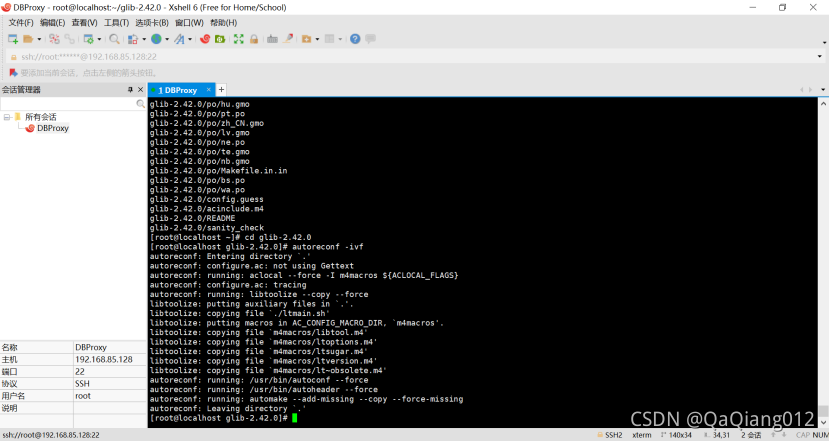Click the New Session toolbar icon

pyautogui.click(x=13, y=39)
